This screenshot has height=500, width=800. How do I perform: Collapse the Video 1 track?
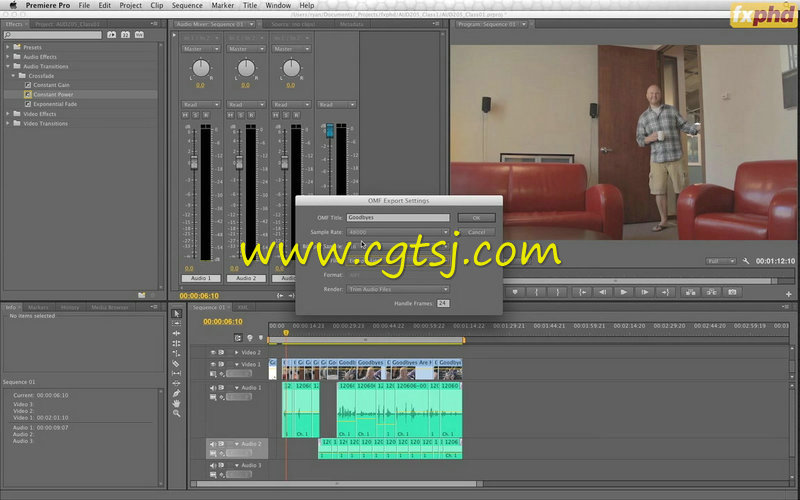point(236,364)
